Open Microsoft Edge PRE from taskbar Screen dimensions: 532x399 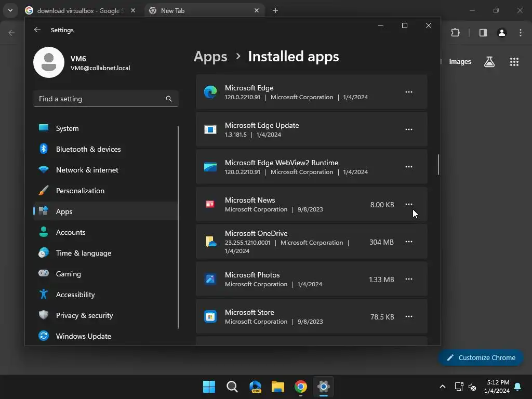(255, 387)
